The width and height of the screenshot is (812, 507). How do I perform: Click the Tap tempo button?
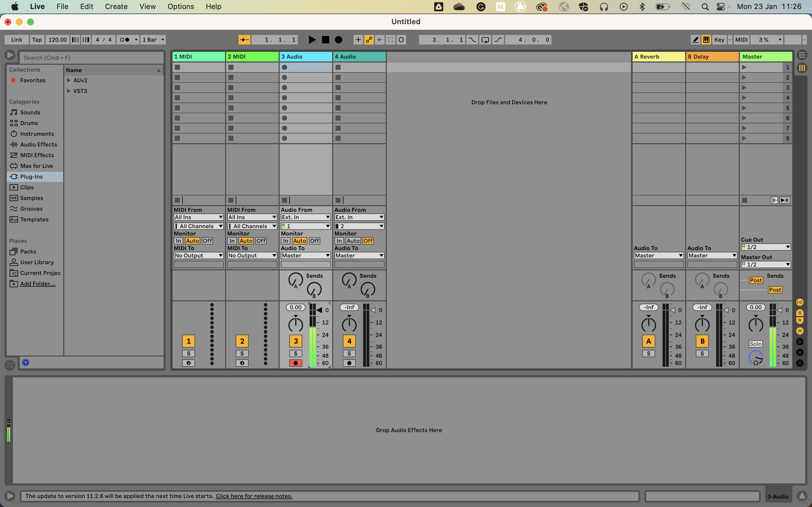37,39
